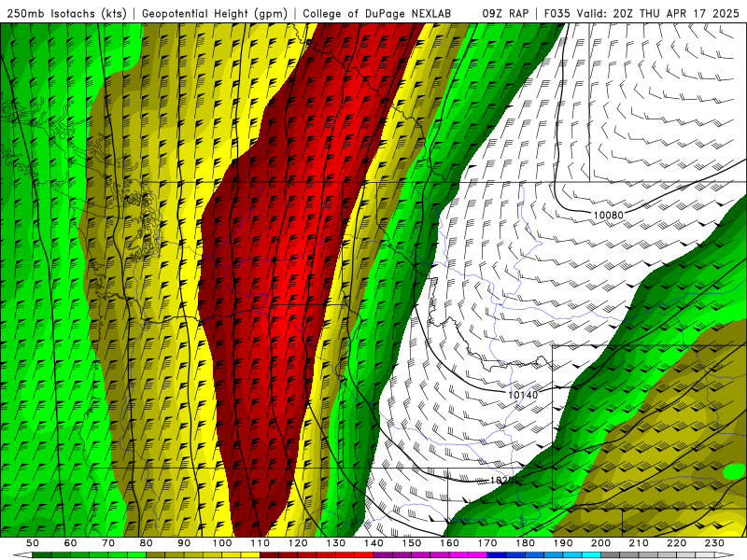This screenshot has width=747, height=560.
Task: Click the 'Geopotential Height (gpm)' title text
Action: pyautogui.click(x=215, y=13)
